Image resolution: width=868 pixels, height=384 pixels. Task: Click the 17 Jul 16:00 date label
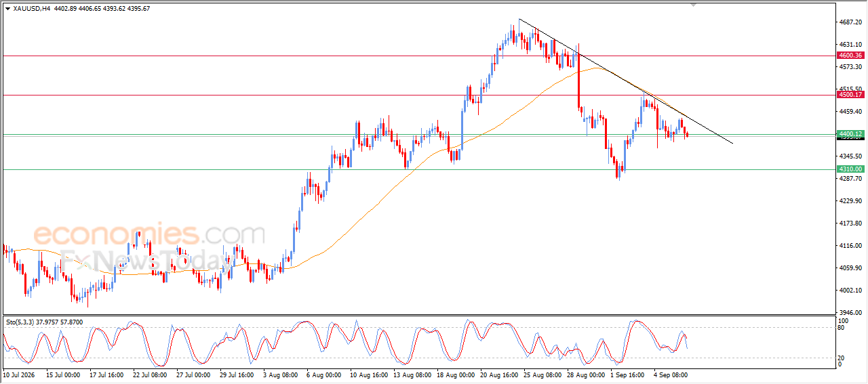[x=106, y=374]
